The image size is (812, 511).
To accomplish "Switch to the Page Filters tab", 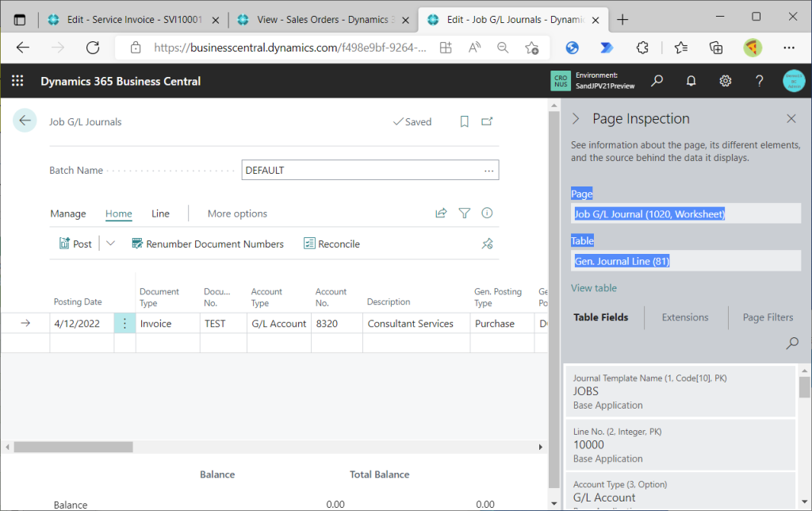I will click(x=768, y=317).
